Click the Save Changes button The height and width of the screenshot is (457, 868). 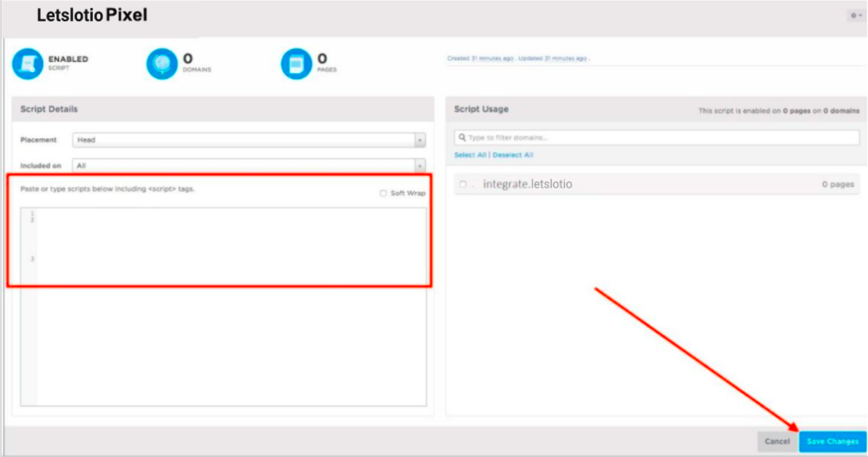point(832,441)
